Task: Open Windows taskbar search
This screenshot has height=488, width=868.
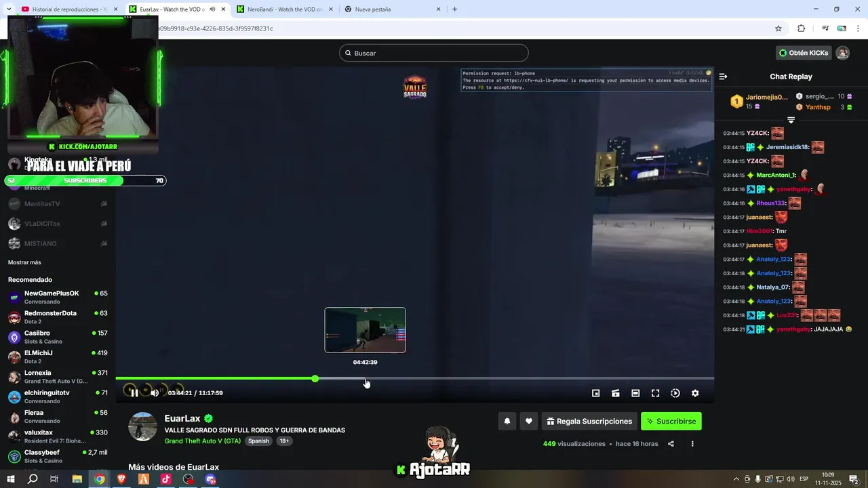Action: pyautogui.click(x=33, y=479)
